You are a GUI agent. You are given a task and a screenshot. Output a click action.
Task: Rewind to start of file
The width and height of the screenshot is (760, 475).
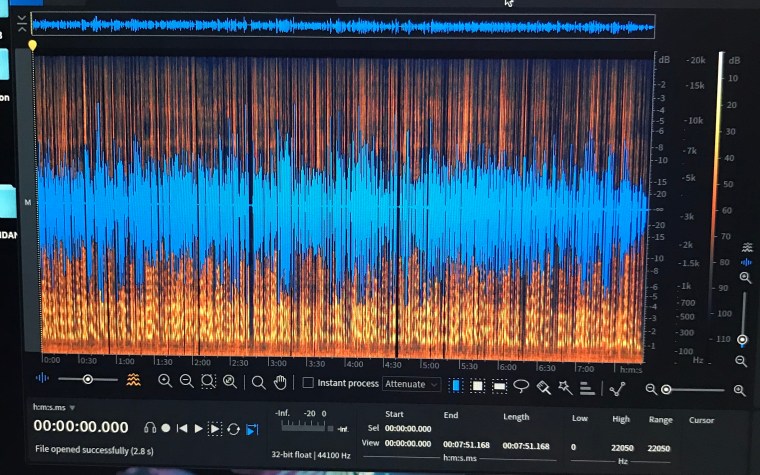[182, 428]
